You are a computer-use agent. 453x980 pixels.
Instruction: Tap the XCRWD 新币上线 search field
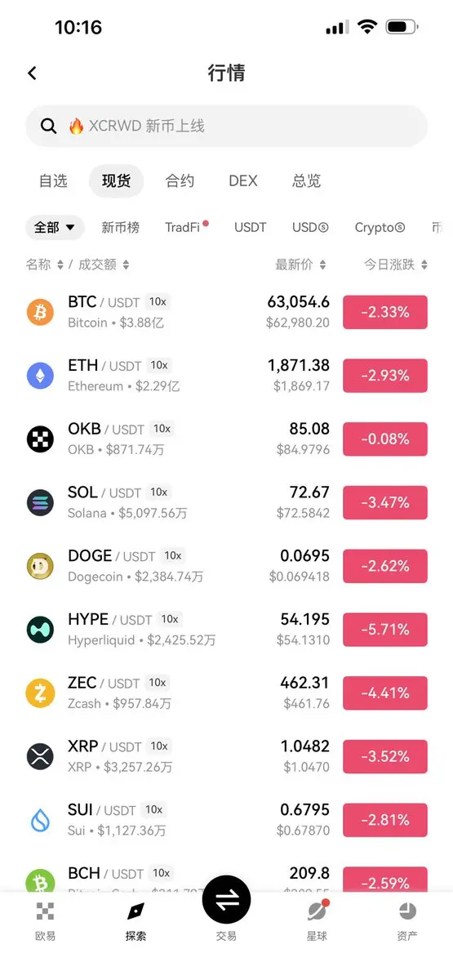tap(226, 126)
